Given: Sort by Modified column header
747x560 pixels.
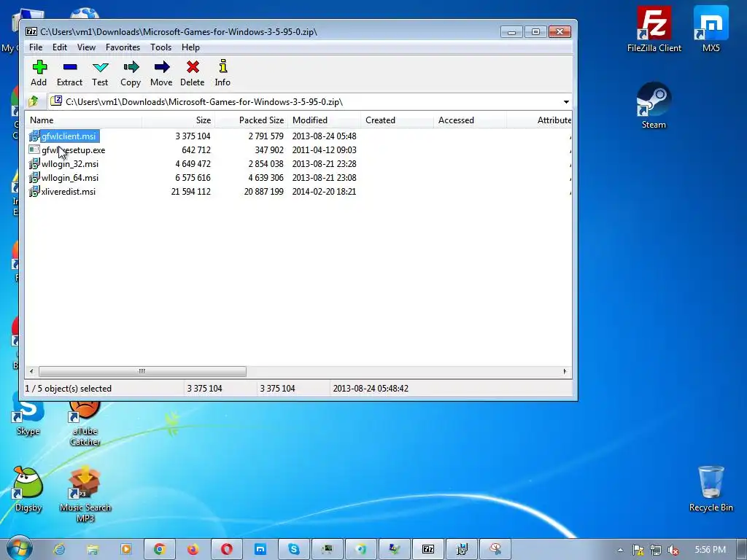Looking at the screenshot, I should click(324, 120).
